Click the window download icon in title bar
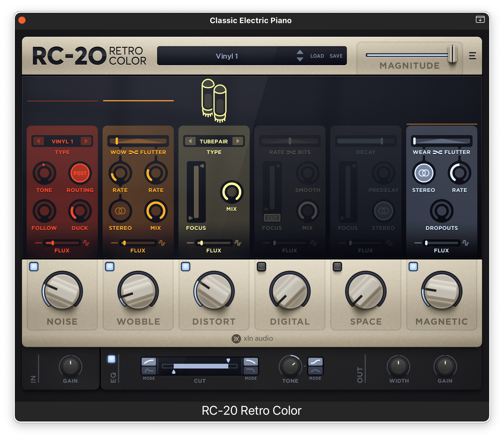 coord(480,20)
